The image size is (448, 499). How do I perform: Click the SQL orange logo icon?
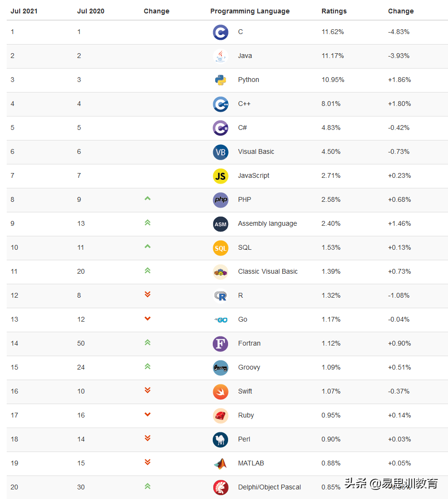(x=220, y=248)
